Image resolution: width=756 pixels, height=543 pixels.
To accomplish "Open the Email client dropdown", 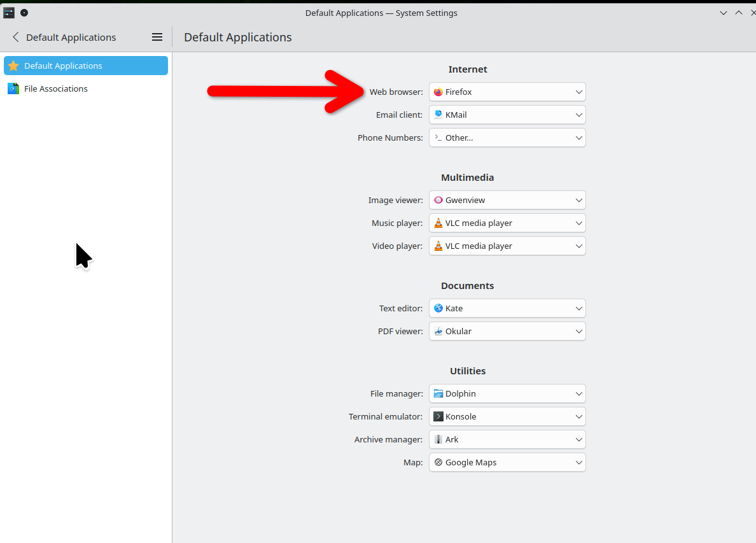I will click(507, 115).
